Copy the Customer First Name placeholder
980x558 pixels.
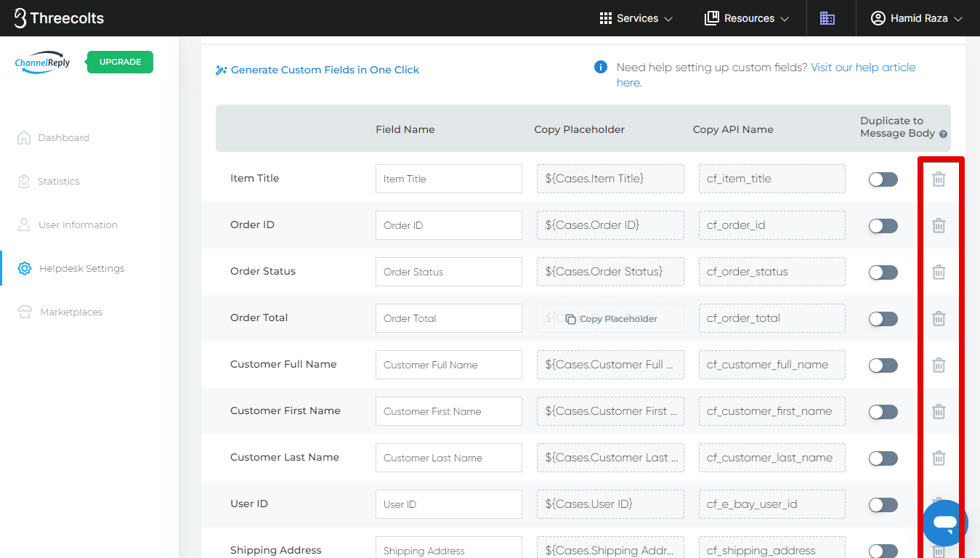pos(610,411)
